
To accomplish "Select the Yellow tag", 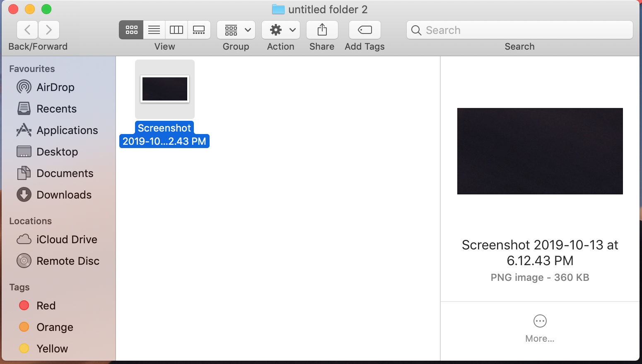I will (x=43, y=349).
